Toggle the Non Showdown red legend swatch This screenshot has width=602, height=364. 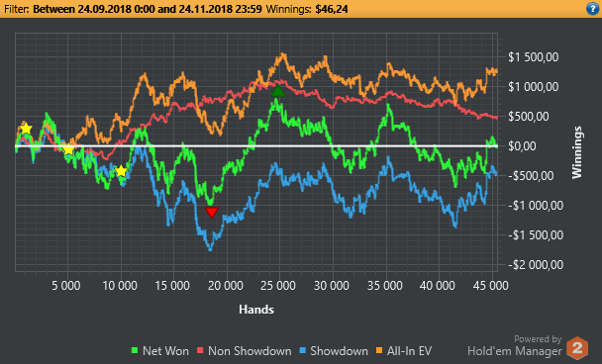pos(200,350)
